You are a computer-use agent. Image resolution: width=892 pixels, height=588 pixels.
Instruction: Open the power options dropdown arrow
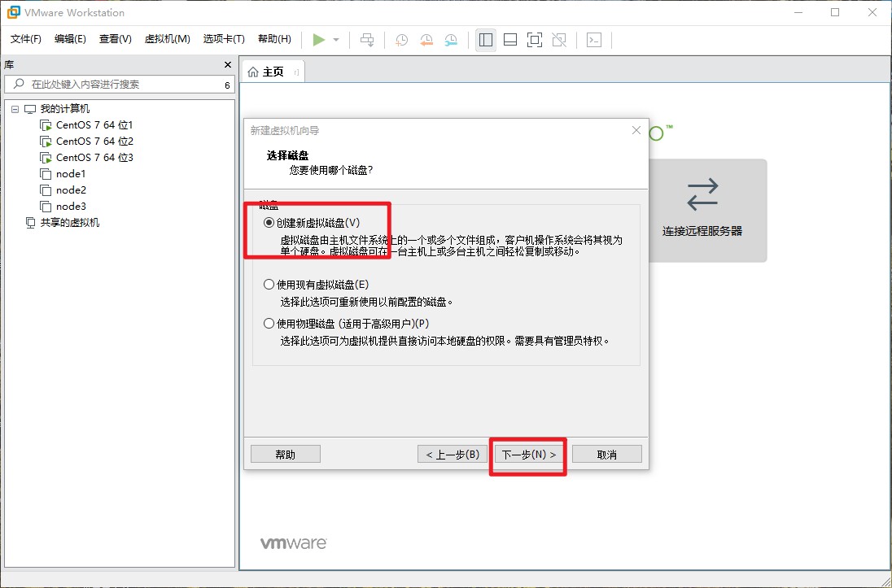[x=336, y=40]
